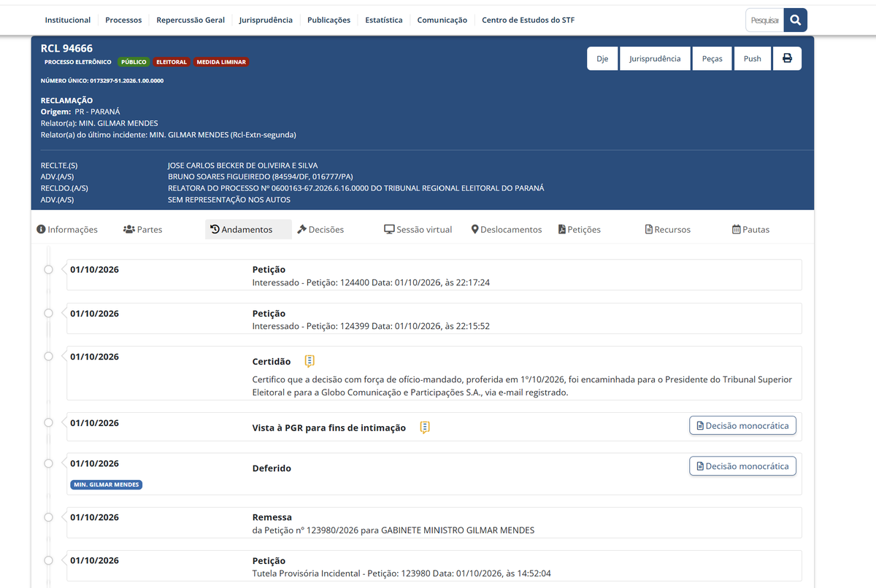Click the Push button
Image resolution: width=876 pixels, height=588 pixels.
[753, 58]
